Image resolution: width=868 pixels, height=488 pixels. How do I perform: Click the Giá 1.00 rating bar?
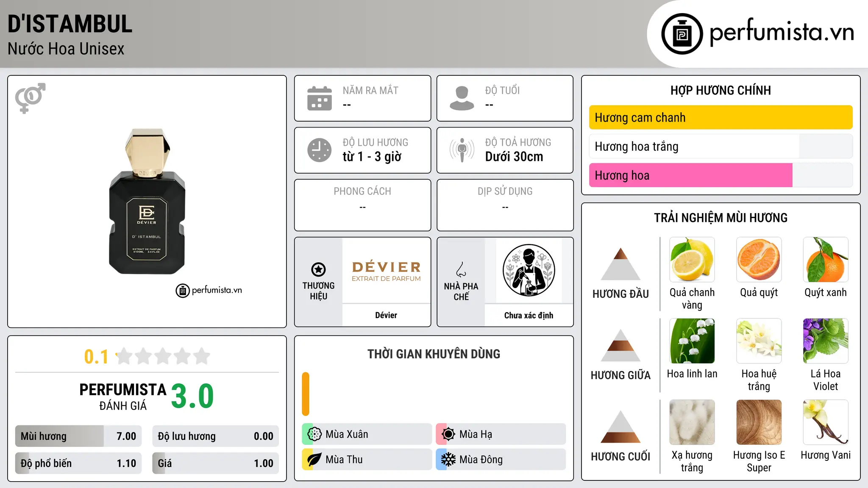[x=215, y=463]
